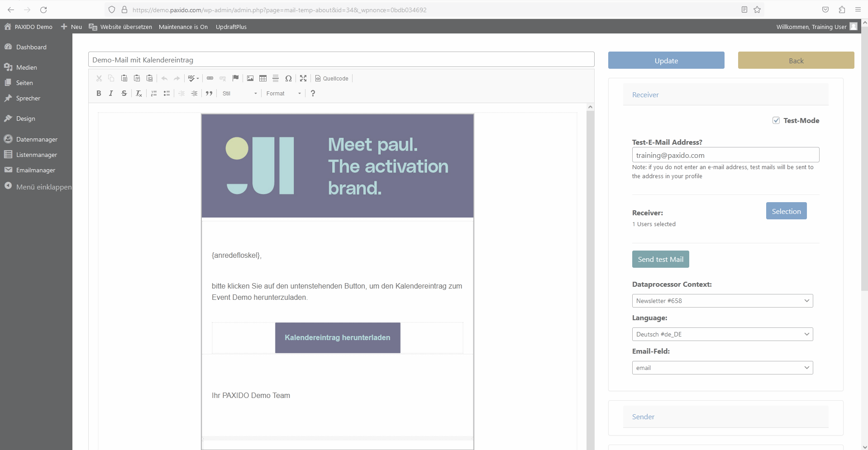Expand the Dataprocessor Context dropdown
The image size is (868, 450).
coord(722,301)
